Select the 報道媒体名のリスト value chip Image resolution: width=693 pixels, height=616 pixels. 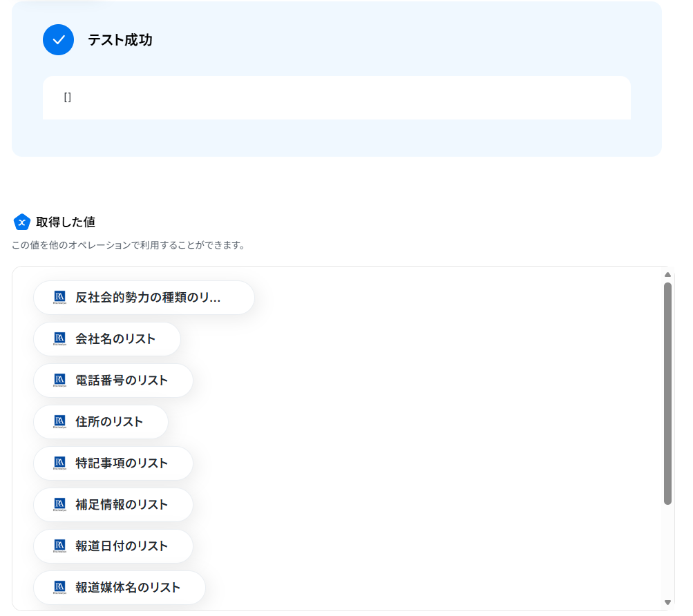tap(120, 588)
